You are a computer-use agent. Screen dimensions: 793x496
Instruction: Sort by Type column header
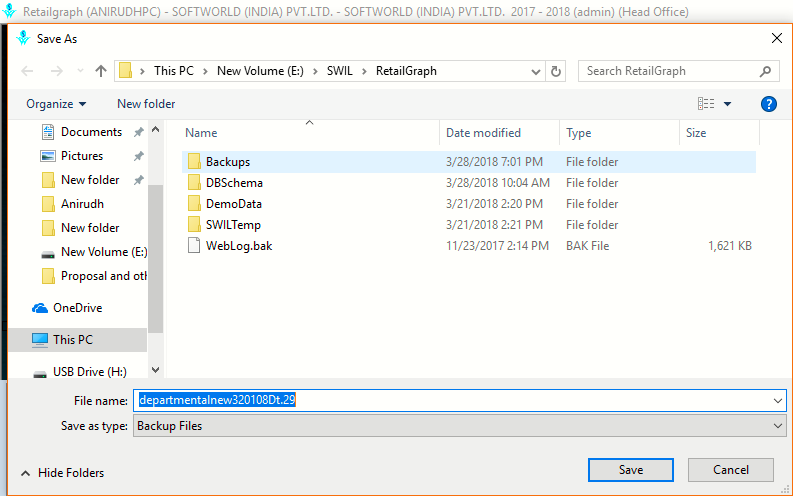point(579,133)
